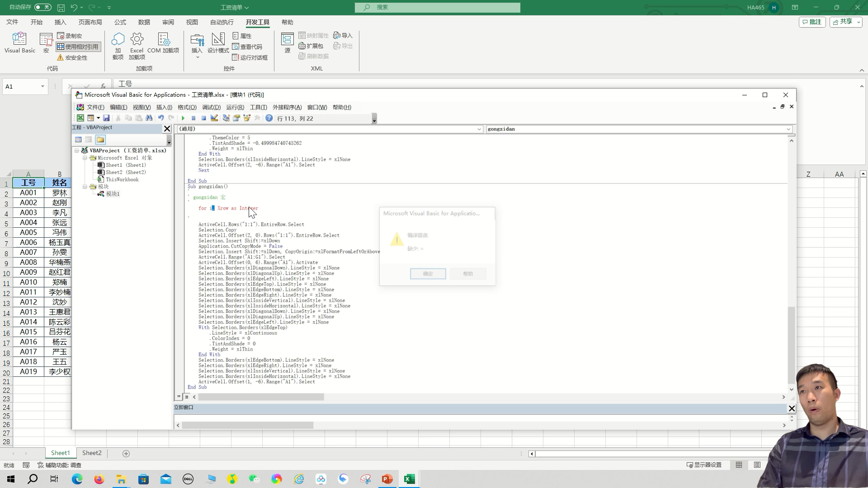The width and height of the screenshot is (868, 488).
Task: Click the Save workbook floppy icon
Action: [106, 118]
